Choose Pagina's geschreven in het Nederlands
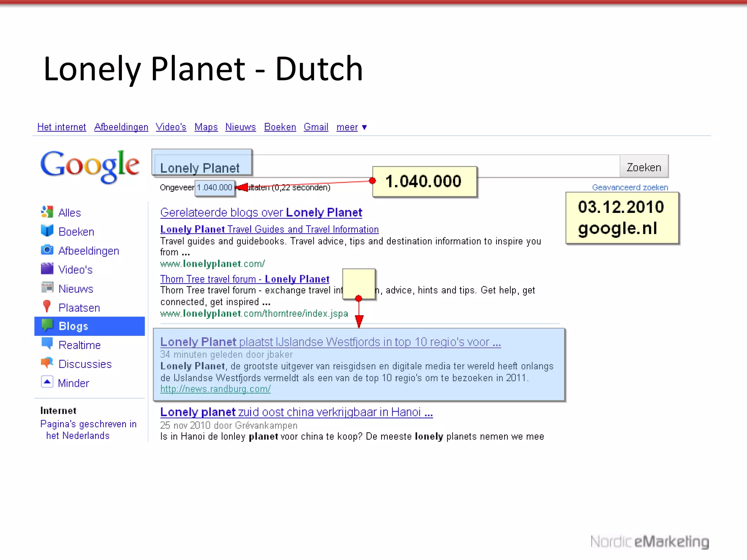This screenshot has height=560, width=747. tap(88, 430)
